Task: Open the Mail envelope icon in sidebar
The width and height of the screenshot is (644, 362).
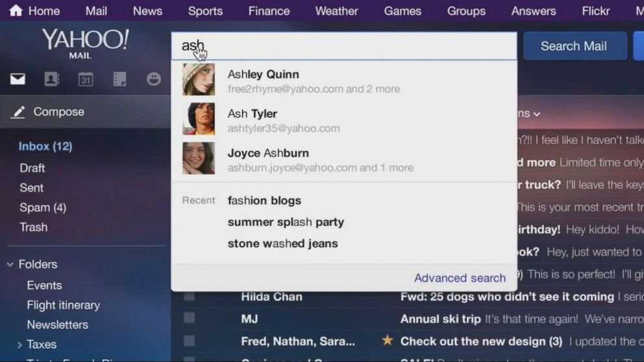Action: tap(18, 78)
